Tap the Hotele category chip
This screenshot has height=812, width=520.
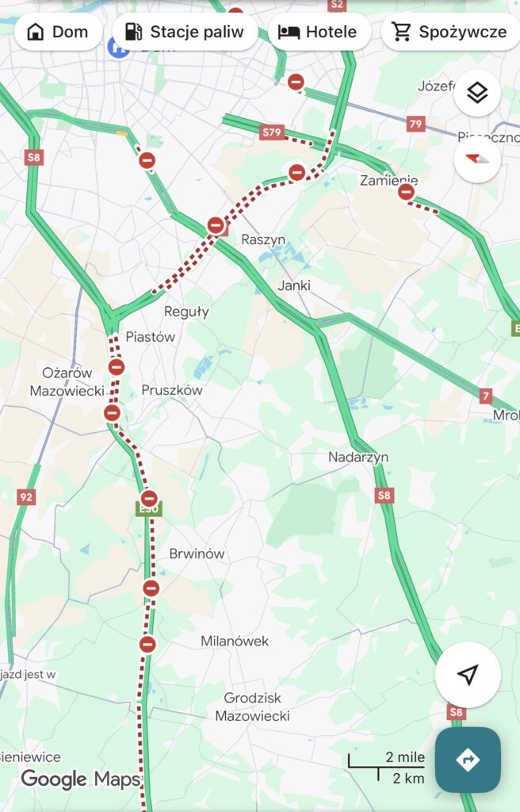coord(319,32)
